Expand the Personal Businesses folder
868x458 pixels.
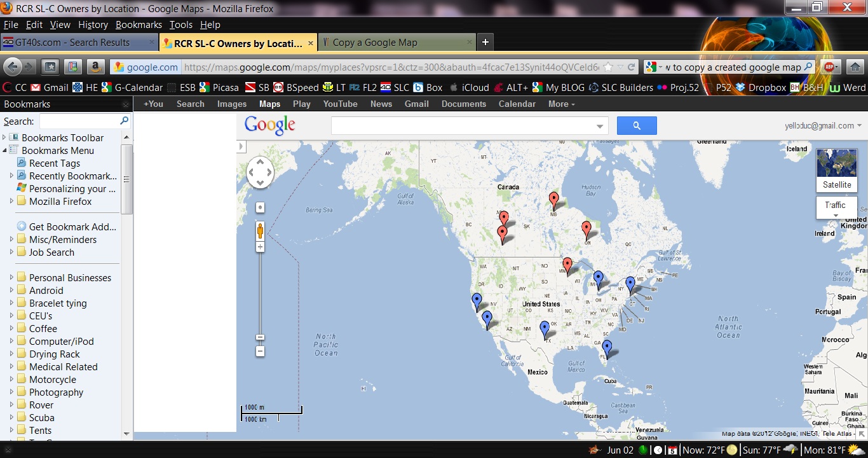tap(12, 277)
